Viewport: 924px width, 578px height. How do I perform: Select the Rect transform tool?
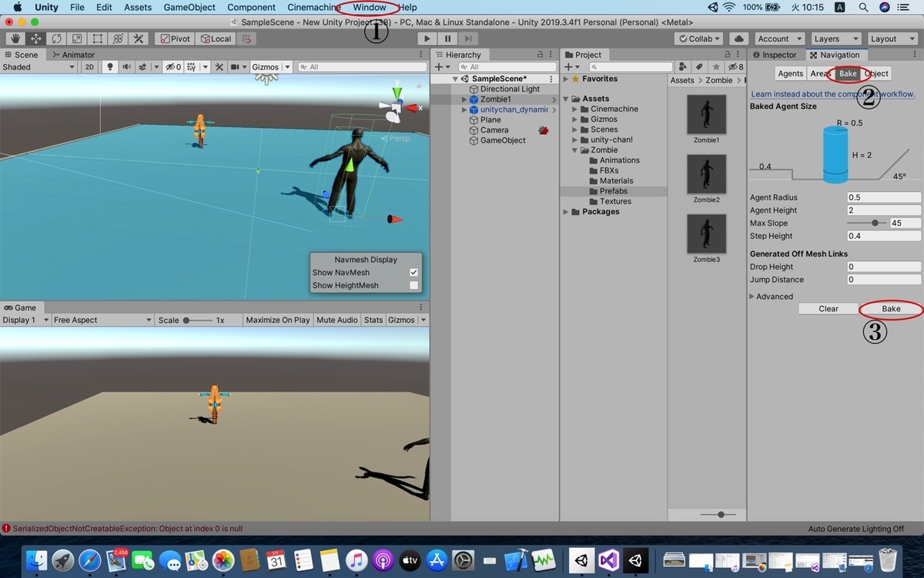tap(98, 39)
